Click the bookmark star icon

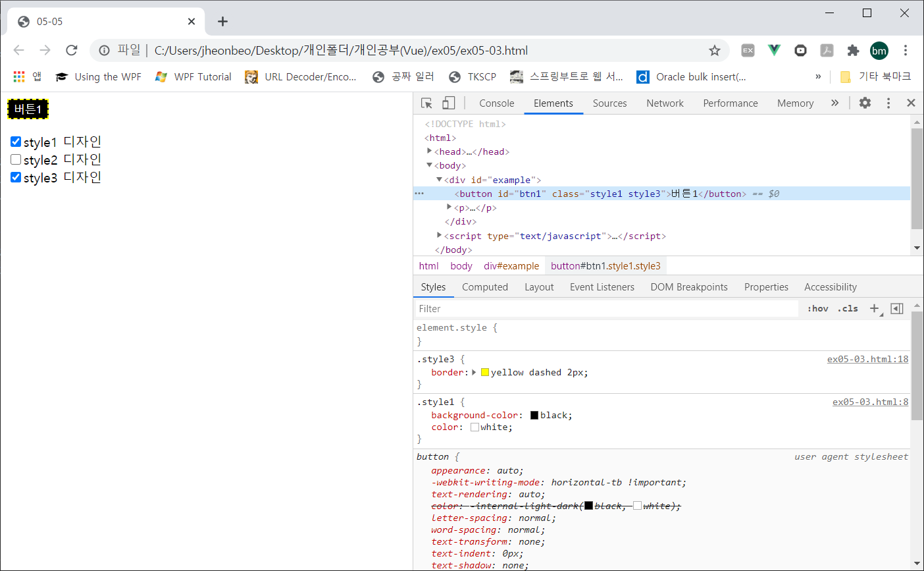point(715,51)
